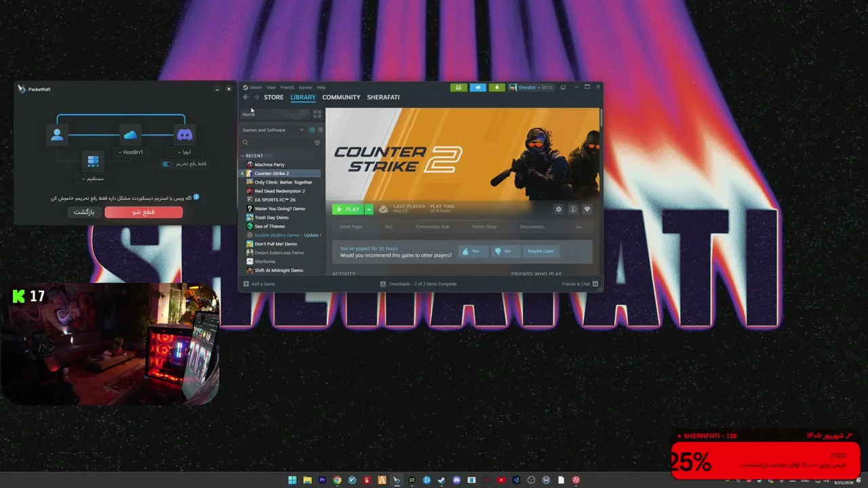Go back in Steam navigation

pos(245,98)
